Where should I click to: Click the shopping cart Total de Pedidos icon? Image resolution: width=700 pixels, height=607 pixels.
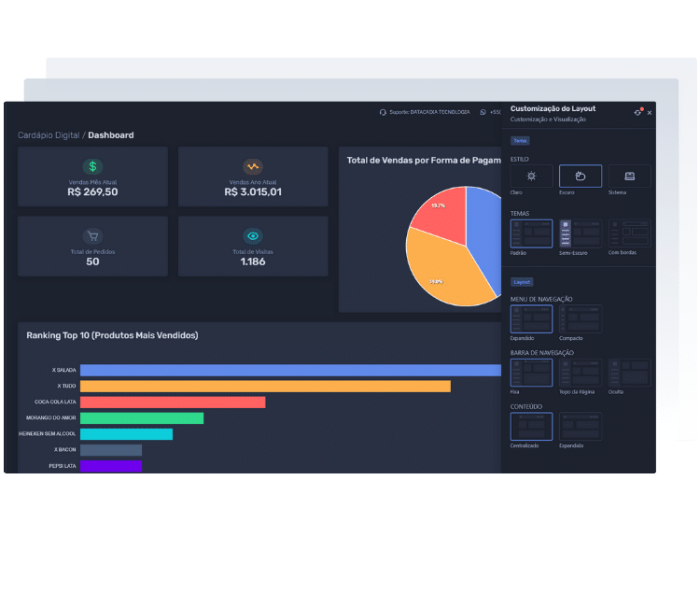[x=92, y=236]
